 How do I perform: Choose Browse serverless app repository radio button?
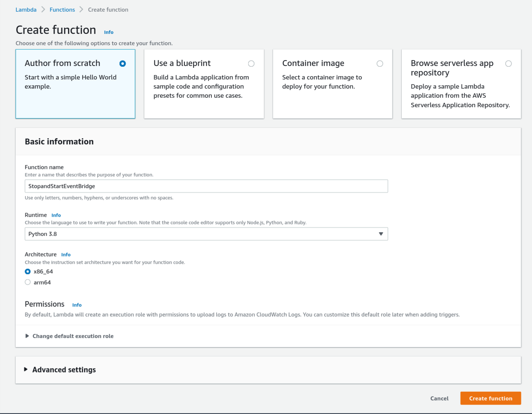[509, 63]
